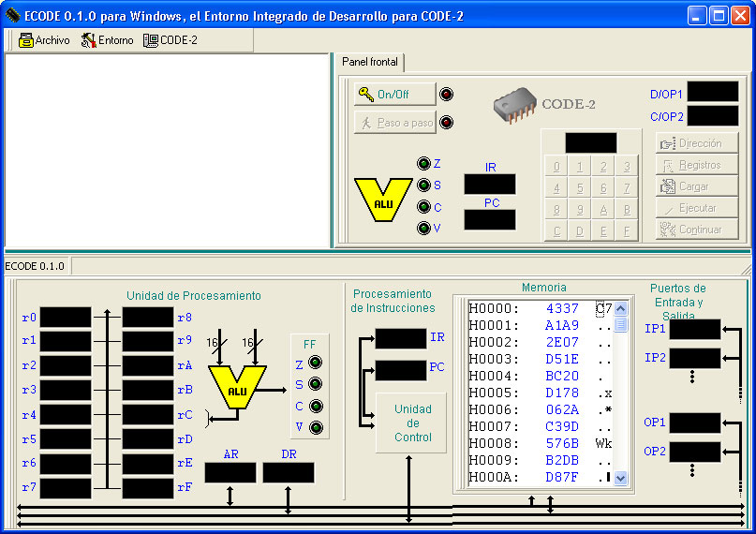
Task: Click the Z flip-flop LED in FF box
Action: 316,362
